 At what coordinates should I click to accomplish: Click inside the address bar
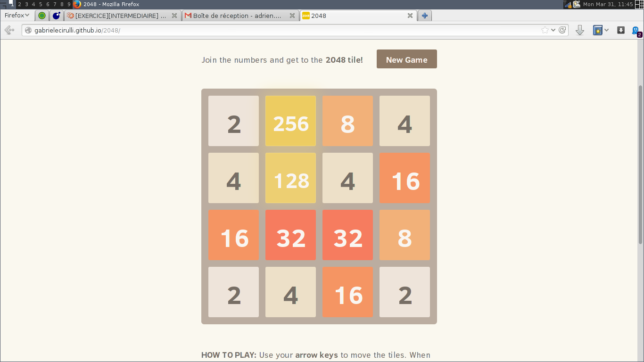tap(283, 30)
